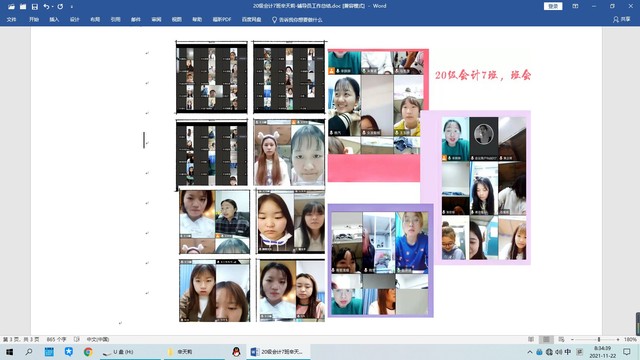Save the document with the floppy icon
This screenshot has width=640, height=360.
[35, 7]
